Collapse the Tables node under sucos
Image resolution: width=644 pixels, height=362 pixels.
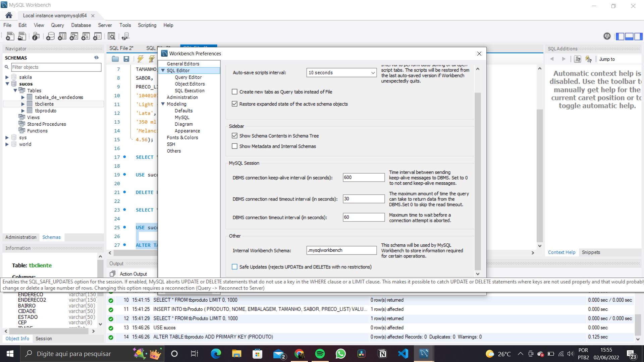click(15, 90)
